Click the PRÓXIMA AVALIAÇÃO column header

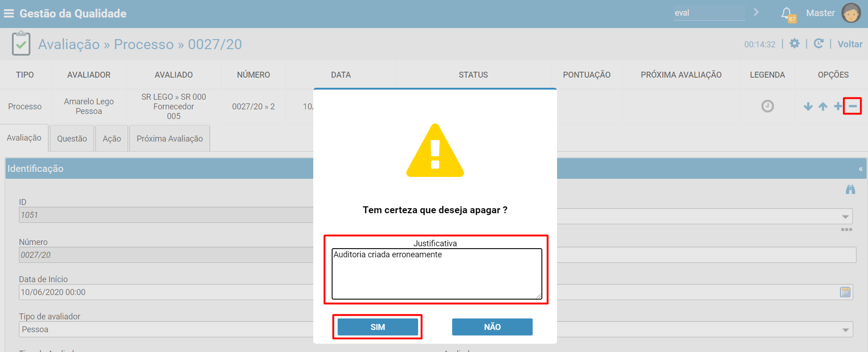(681, 74)
